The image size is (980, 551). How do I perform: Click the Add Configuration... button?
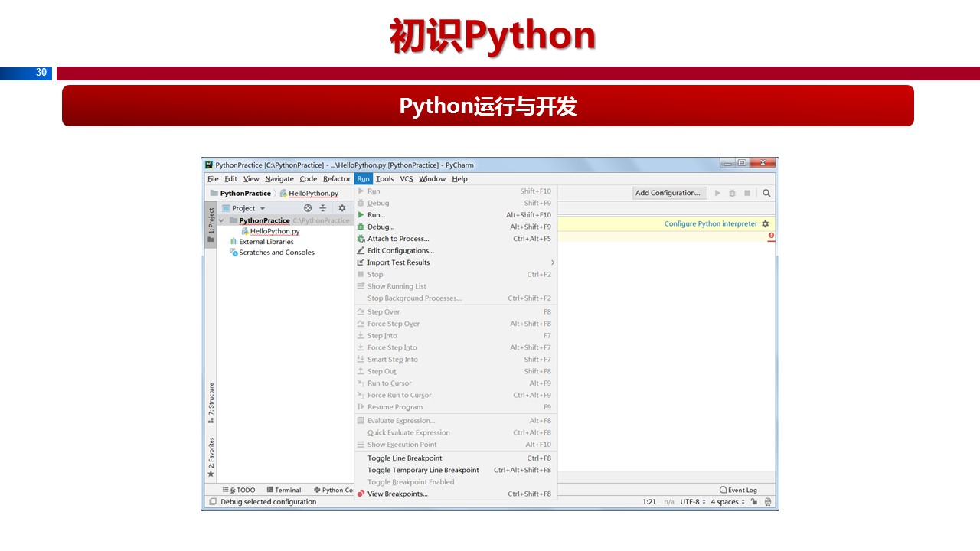(670, 193)
